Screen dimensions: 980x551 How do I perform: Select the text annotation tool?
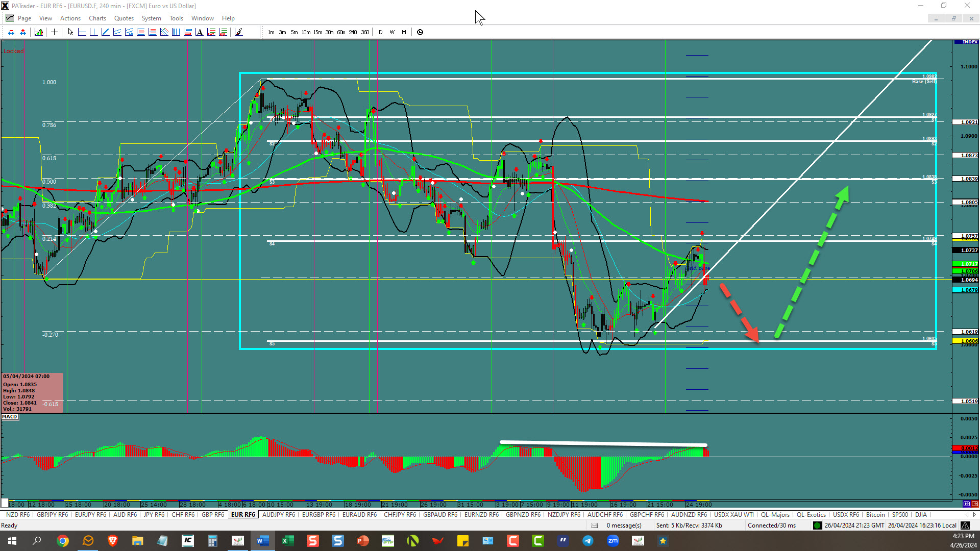[x=199, y=32]
